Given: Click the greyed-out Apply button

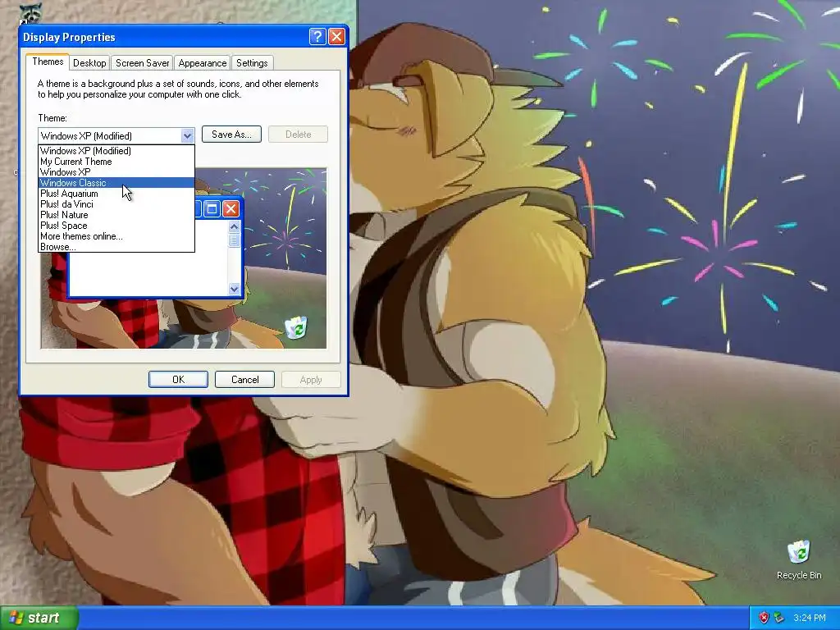Looking at the screenshot, I should click(x=311, y=379).
